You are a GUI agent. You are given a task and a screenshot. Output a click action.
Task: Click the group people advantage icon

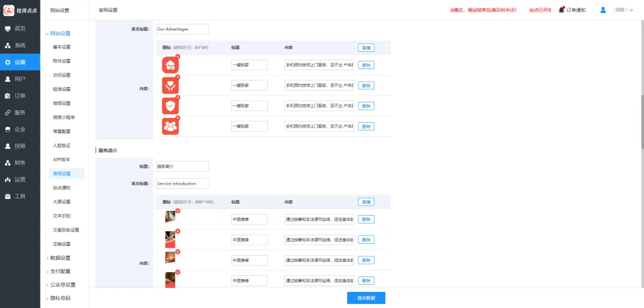click(x=171, y=126)
